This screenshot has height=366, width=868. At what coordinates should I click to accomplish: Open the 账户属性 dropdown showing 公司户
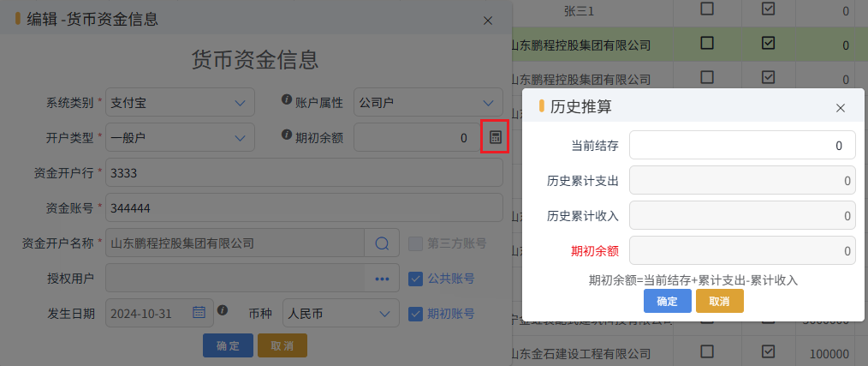pyautogui.click(x=429, y=103)
